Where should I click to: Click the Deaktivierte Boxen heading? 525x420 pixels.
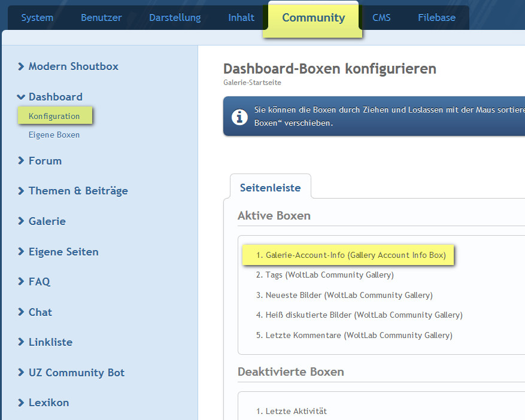pyautogui.click(x=290, y=372)
